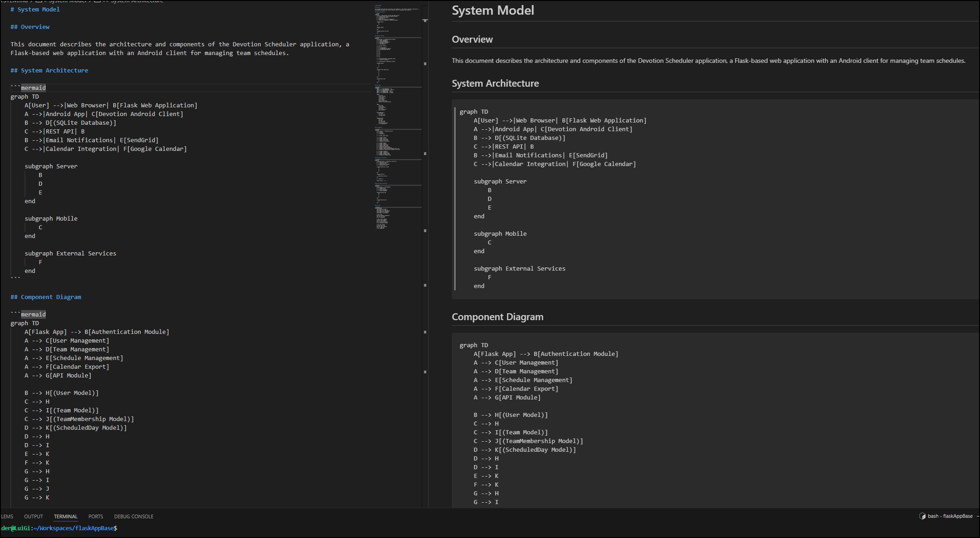This screenshot has width=980, height=538.
Task: Click 'subgraph Mobile' line in editor
Action: coord(51,218)
